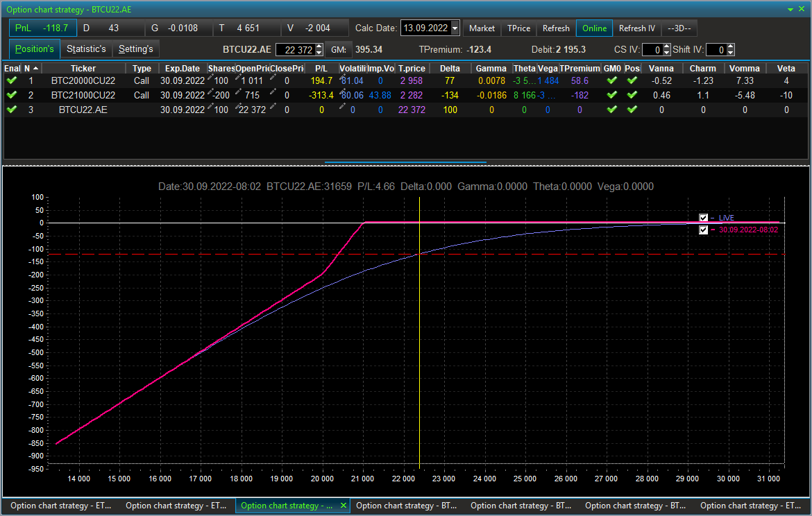This screenshot has width=812, height=516.
Task: Increase CS IV value with up arrow
Action: click(x=666, y=46)
